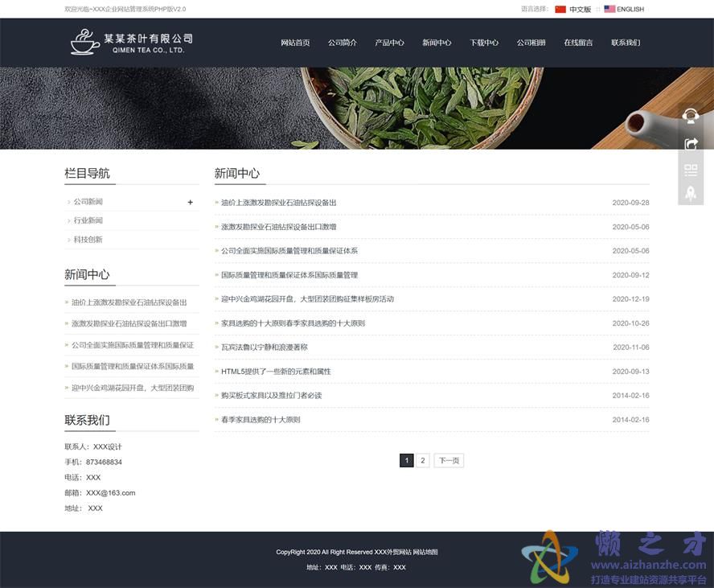
Task: Click 网站首页 in the navigation bar
Action: coord(296,43)
